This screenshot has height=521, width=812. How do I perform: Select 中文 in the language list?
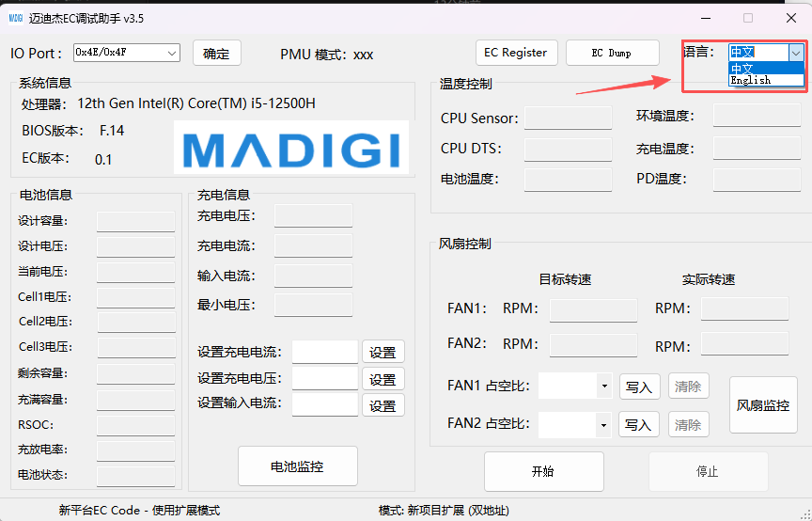(x=766, y=68)
